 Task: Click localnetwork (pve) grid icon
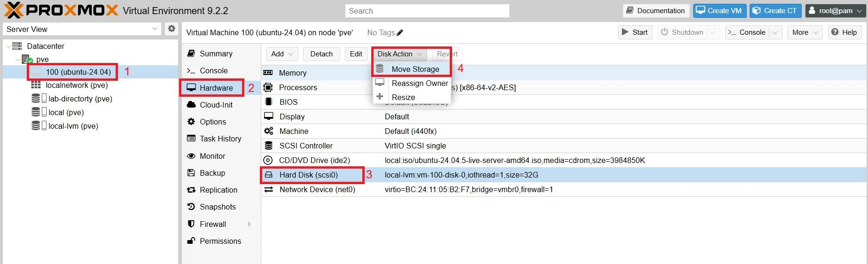pyautogui.click(x=36, y=85)
